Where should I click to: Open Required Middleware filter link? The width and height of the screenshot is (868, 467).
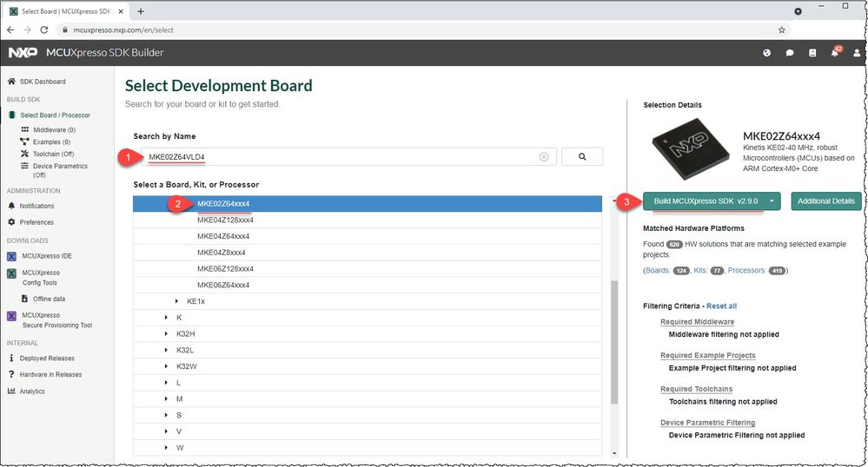(697, 321)
